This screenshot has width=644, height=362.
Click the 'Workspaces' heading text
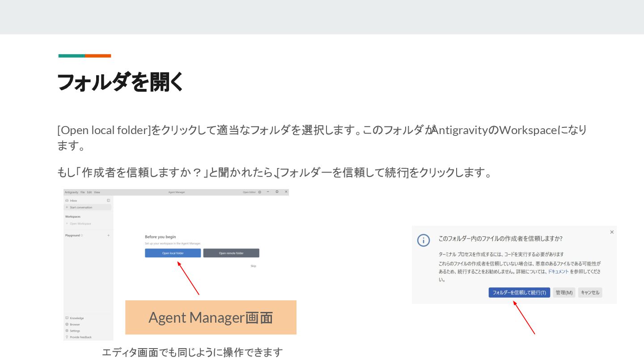73,217
